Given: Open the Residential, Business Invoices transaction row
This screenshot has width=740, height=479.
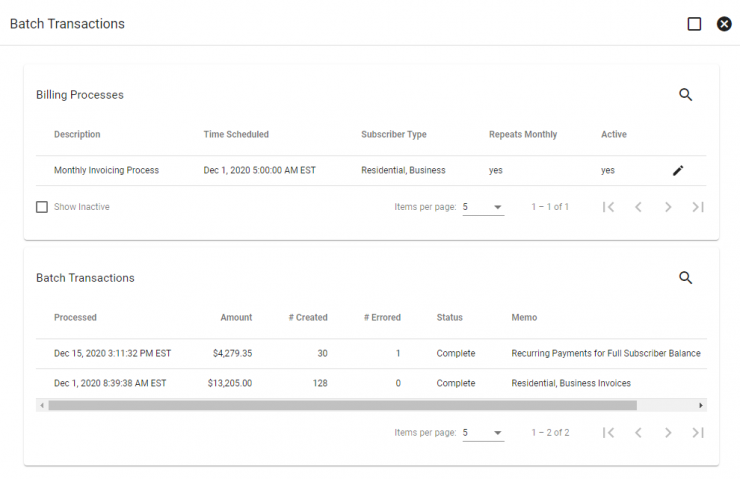Looking at the screenshot, I should click(x=371, y=383).
